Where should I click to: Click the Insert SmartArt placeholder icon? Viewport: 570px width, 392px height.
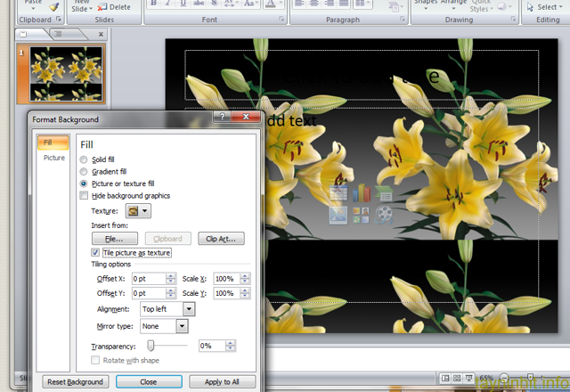click(x=384, y=193)
